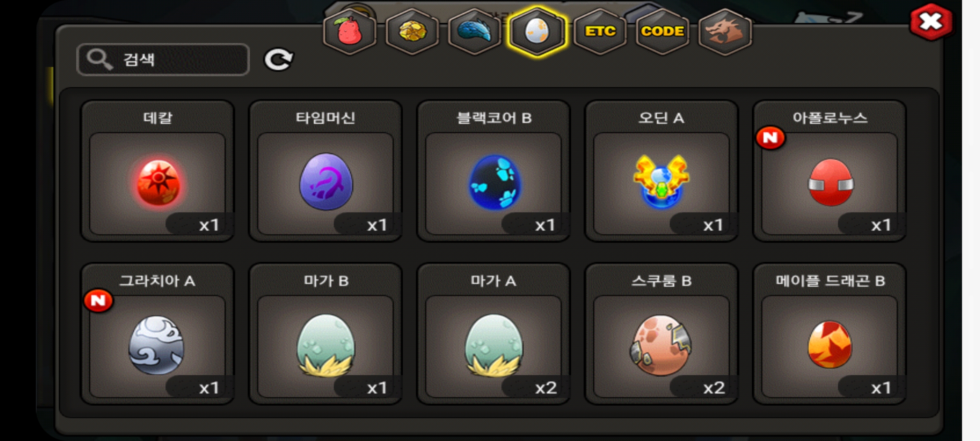Open the CODE tab
Viewport: 980px width, 441px height.
[x=662, y=31]
